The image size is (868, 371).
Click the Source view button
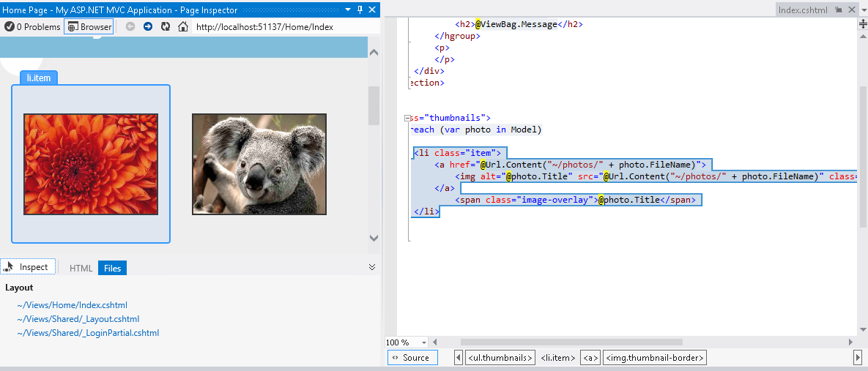click(x=412, y=358)
